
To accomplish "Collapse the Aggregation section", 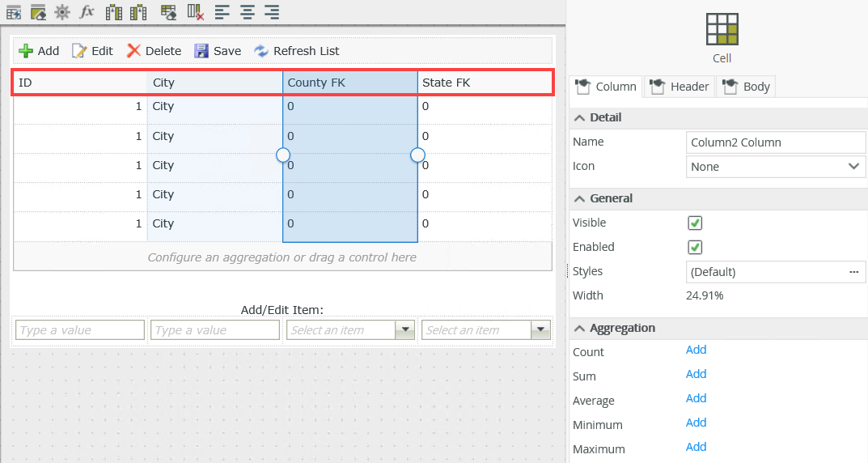I will pos(579,328).
